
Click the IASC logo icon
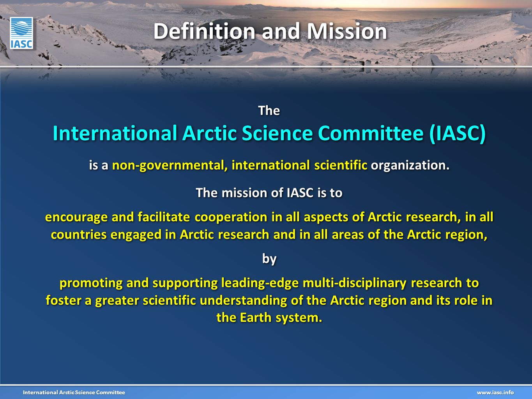[x=21, y=33]
